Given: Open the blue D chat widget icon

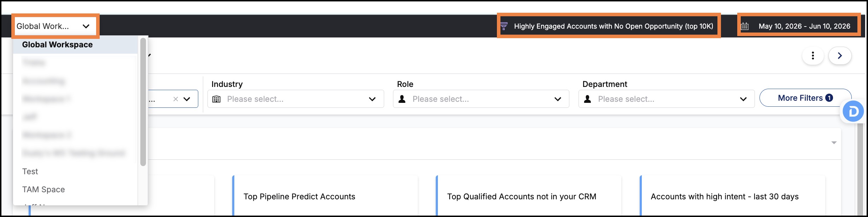Looking at the screenshot, I should [x=853, y=112].
